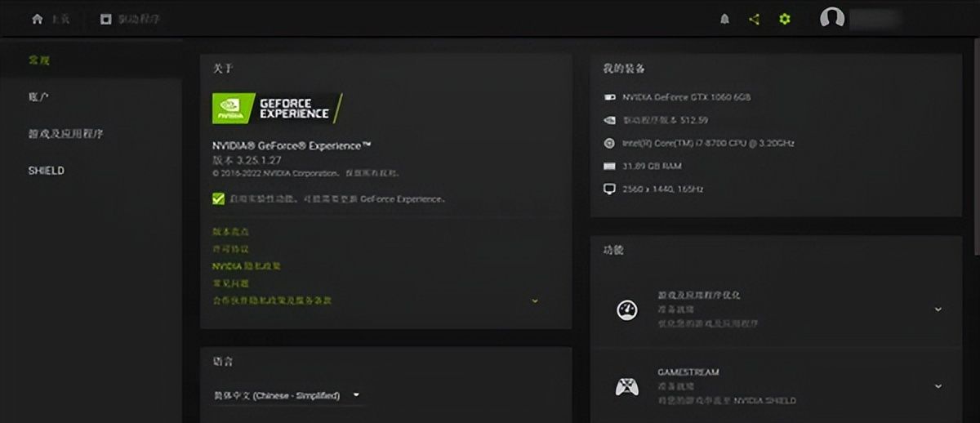Click the GAMESTREAM feature title
Viewport: 980px width, 423px height.
pyautogui.click(x=688, y=372)
